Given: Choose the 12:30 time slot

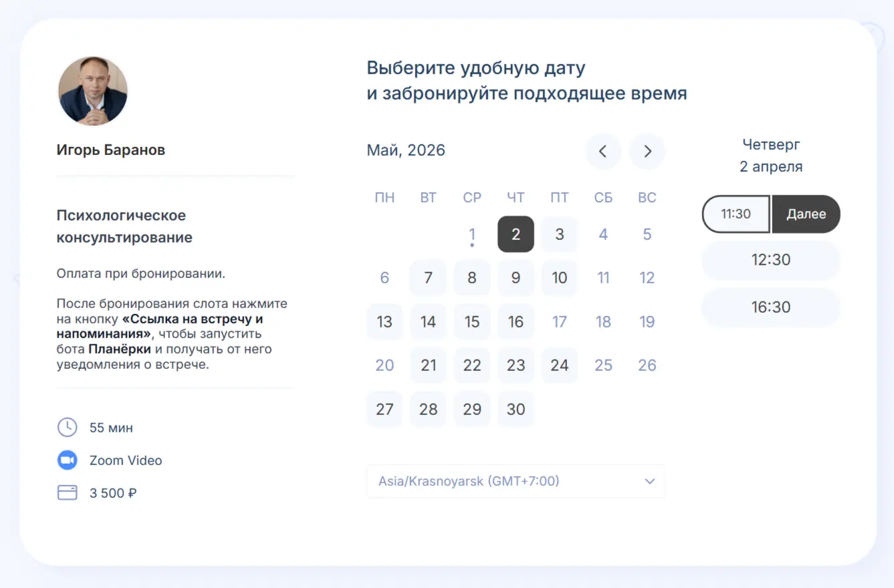Looking at the screenshot, I should tap(770, 260).
